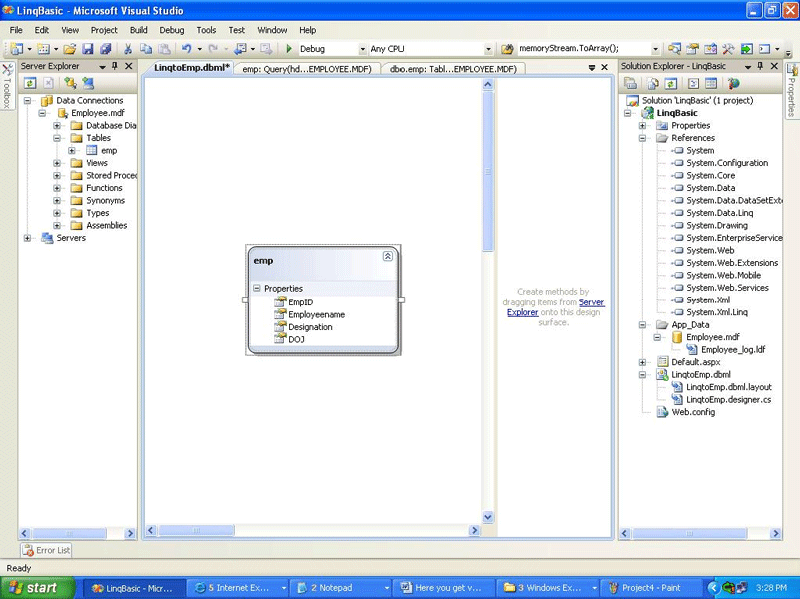The image size is (800, 599).
Task: Click Refresh icon in Server Explorer
Action: (x=30, y=83)
